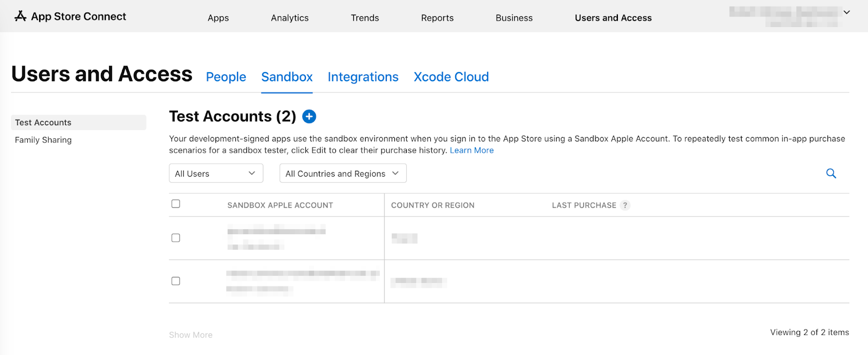Image resolution: width=868 pixels, height=355 pixels.
Task: Expand All Countries and Regions dropdown
Action: tap(342, 173)
